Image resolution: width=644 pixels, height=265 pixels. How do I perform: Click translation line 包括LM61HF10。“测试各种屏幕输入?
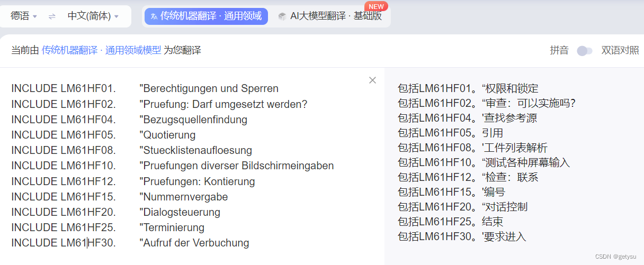[x=484, y=162]
